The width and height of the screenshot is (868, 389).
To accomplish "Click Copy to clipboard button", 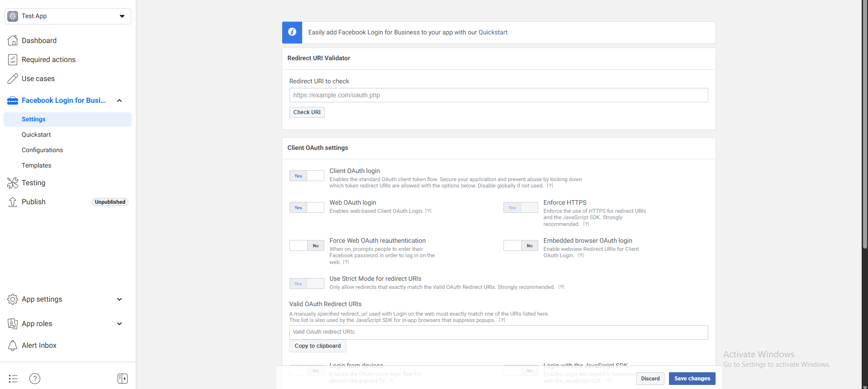I will tap(318, 346).
